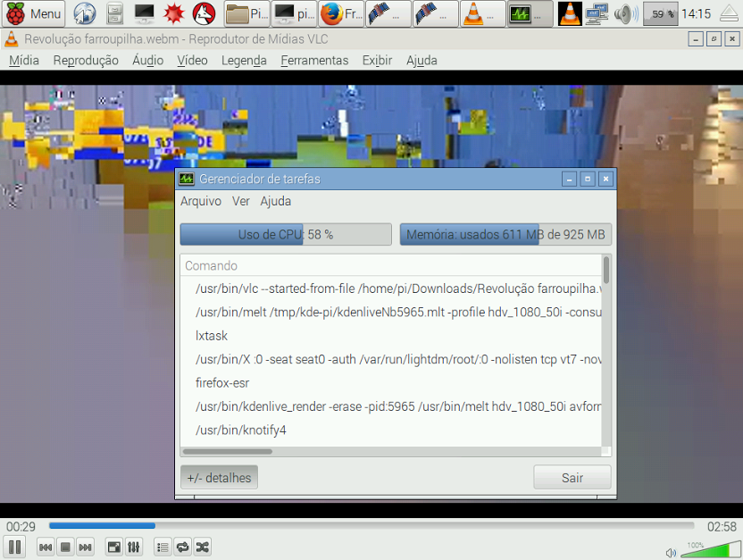Click the Sair button
This screenshot has height=560, width=743.
572,478
